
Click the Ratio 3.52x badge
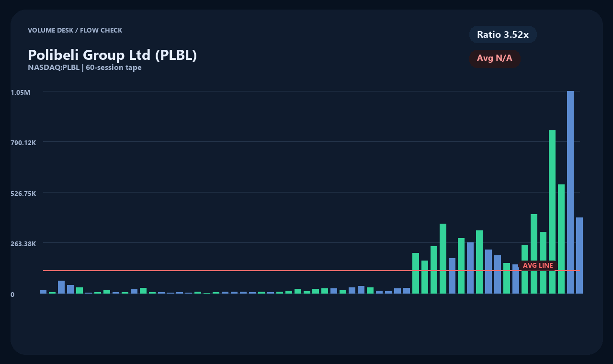(x=503, y=34)
